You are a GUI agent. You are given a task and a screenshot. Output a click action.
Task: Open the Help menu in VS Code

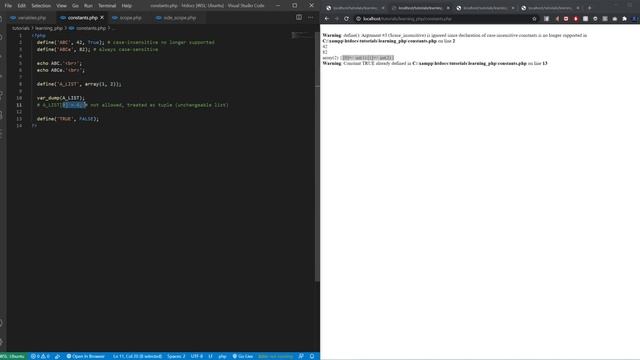point(127,6)
